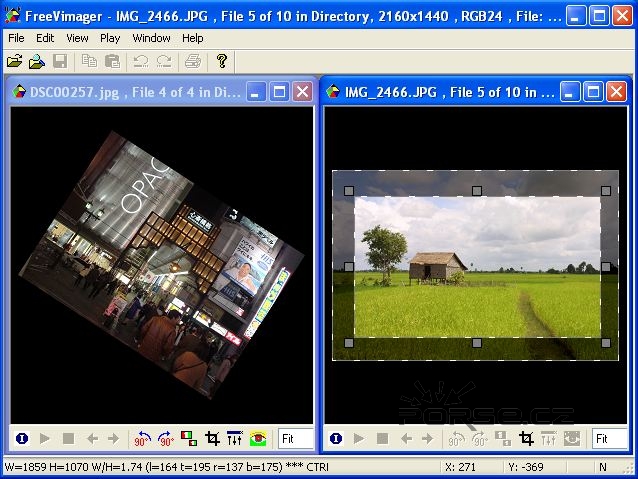Click stop button in IMG_2466 window

[x=382, y=439]
